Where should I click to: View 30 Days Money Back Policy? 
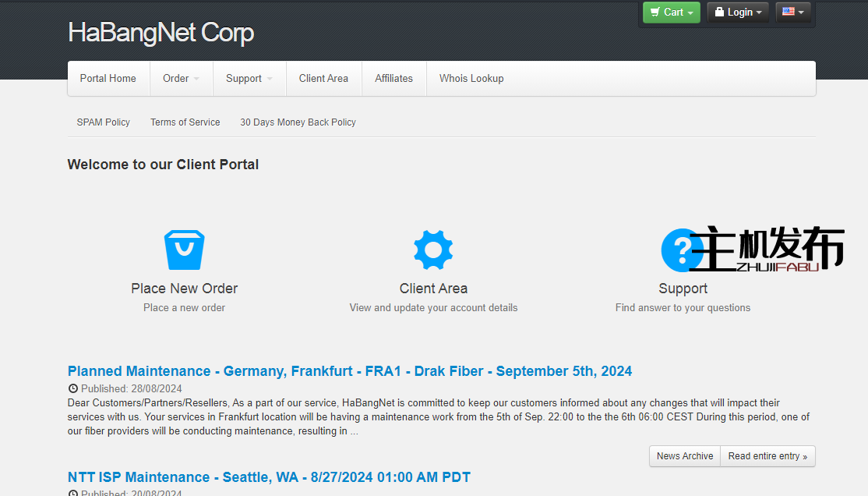(298, 122)
